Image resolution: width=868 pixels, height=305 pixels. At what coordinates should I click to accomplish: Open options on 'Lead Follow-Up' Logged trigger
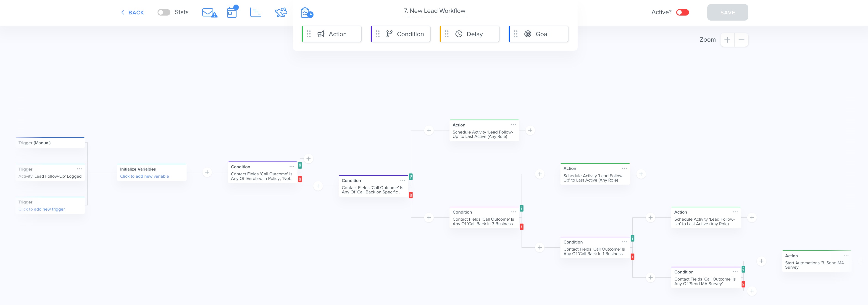point(79,169)
